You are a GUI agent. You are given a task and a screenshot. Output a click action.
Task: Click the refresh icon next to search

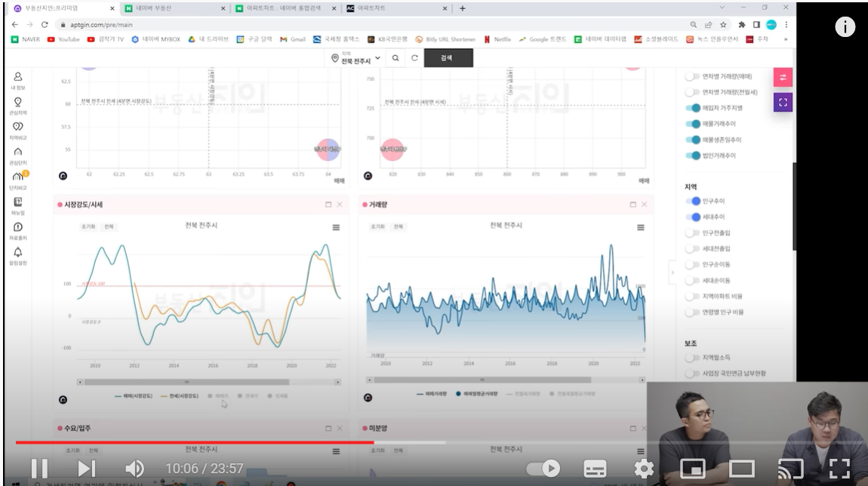pyautogui.click(x=414, y=58)
